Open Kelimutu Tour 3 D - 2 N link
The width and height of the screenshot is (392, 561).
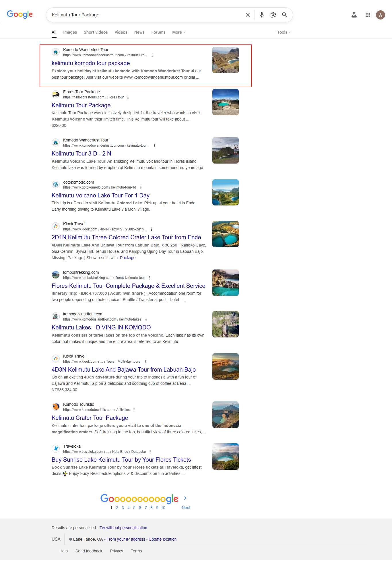tap(81, 154)
